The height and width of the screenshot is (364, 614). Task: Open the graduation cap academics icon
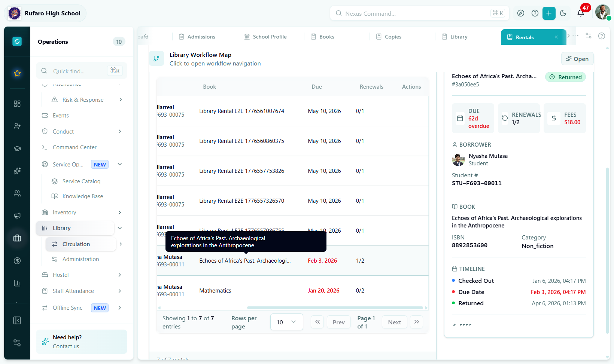17,149
